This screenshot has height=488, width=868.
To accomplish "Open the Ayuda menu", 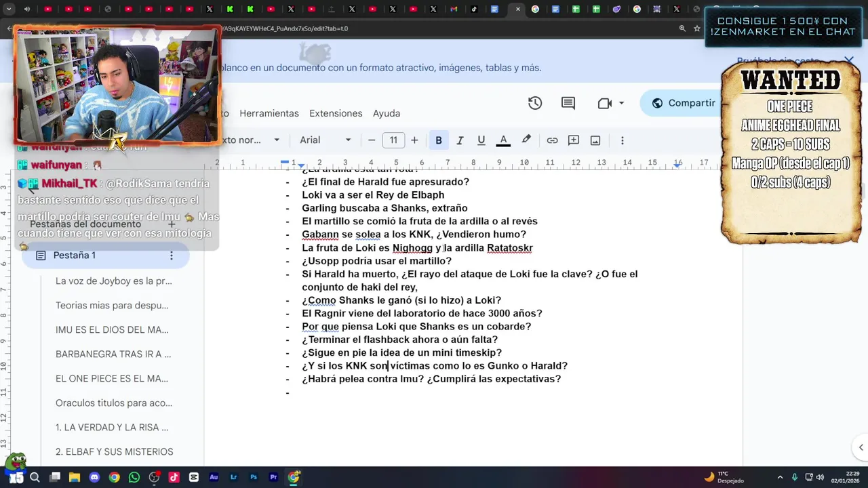I will (387, 113).
